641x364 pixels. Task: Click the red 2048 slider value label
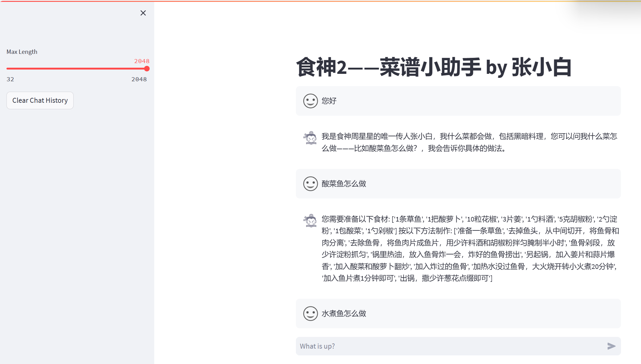[142, 61]
